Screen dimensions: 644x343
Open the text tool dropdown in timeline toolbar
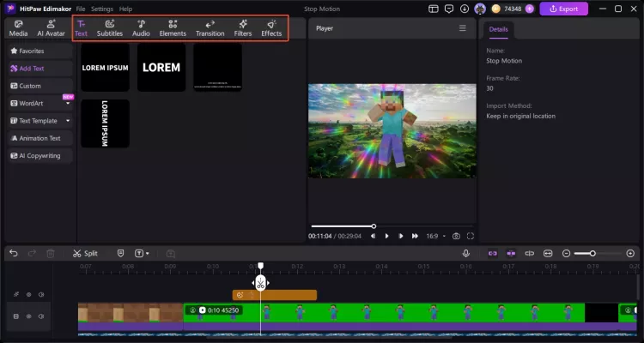[x=142, y=254]
